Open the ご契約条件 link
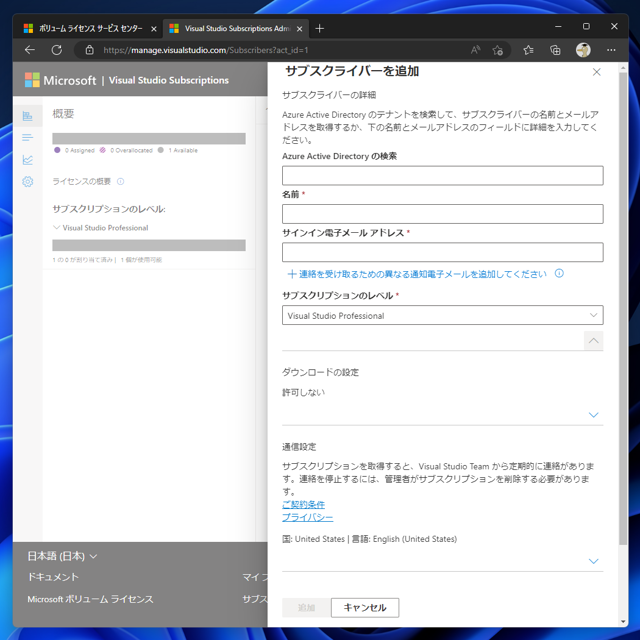Image resolution: width=640 pixels, height=640 pixels. [303, 504]
